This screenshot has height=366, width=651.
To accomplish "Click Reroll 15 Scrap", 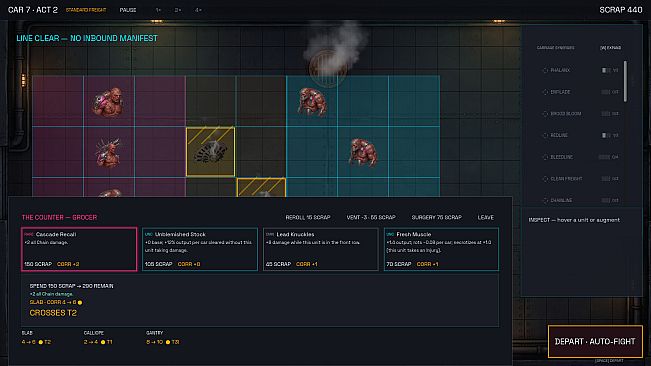I will point(308,217).
